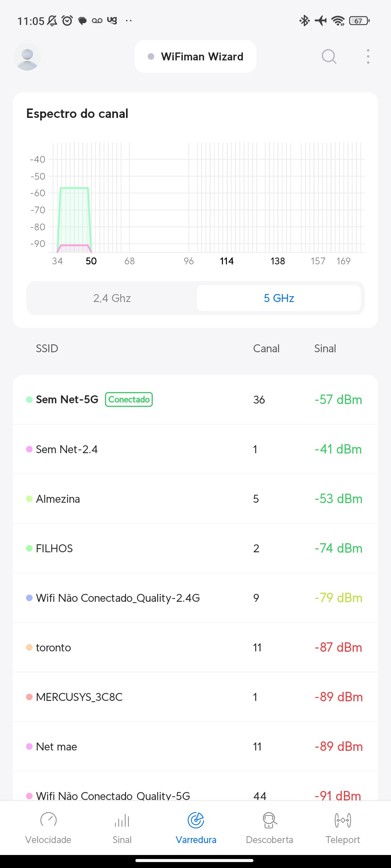The width and height of the screenshot is (391, 868).
Task: Tap the search magnifier icon
Action: (x=329, y=57)
